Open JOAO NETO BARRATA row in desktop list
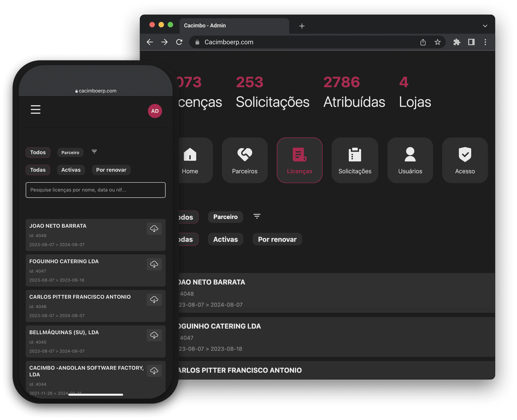This screenshot has width=517, height=420. tap(337, 293)
